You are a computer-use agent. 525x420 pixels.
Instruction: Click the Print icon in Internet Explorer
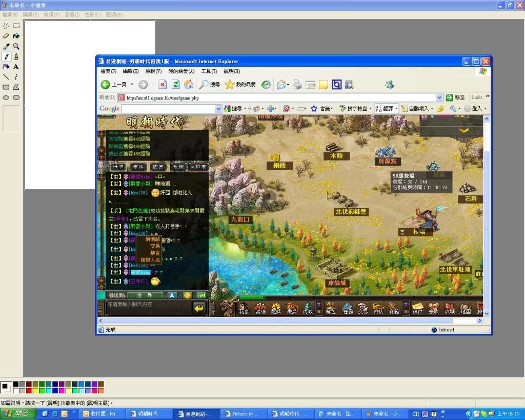pos(297,85)
